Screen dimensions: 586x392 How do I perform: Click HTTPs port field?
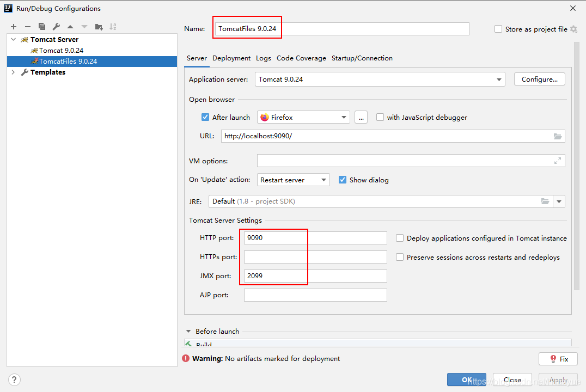(315, 257)
